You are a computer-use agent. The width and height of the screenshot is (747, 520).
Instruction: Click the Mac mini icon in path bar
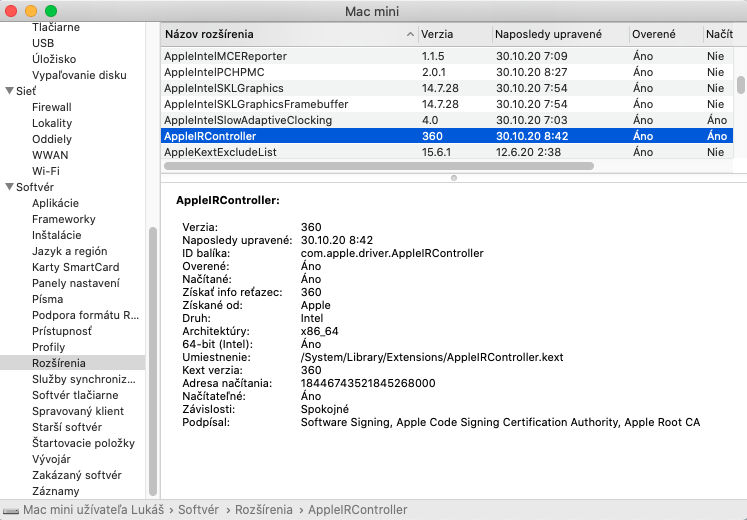tap(10, 510)
